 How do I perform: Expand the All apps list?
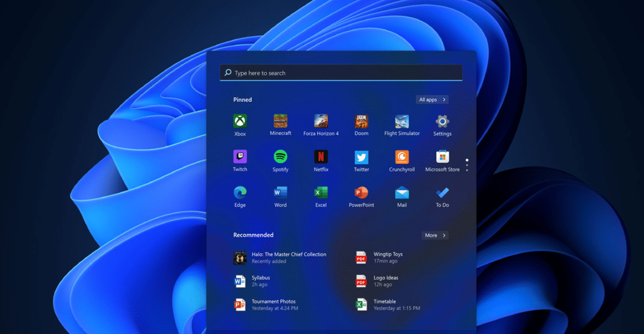(432, 100)
